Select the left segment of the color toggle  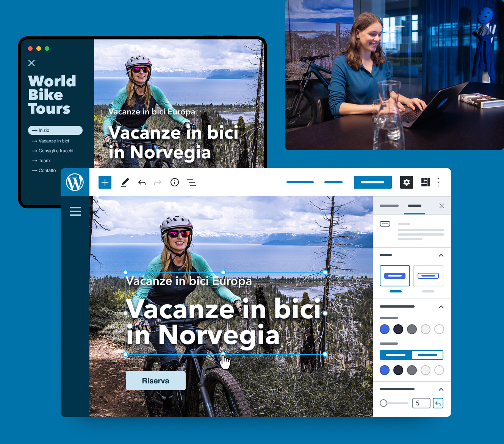pyautogui.click(x=396, y=355)
